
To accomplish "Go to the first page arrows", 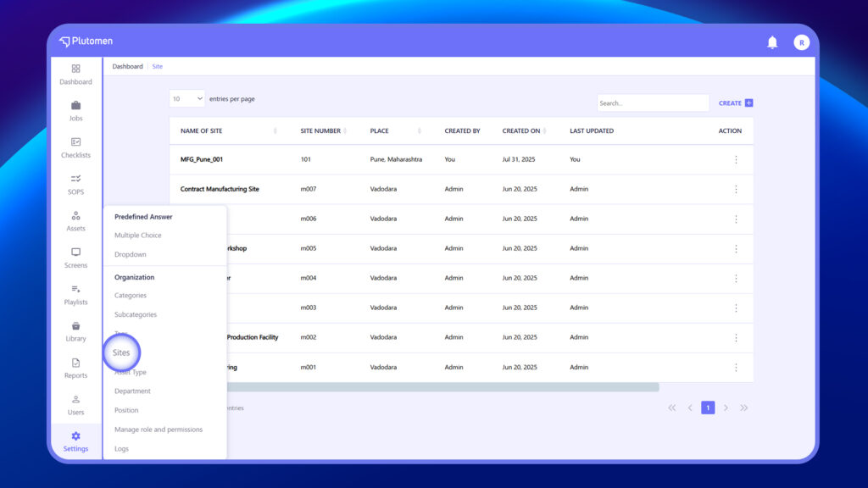I will (671, 408).
